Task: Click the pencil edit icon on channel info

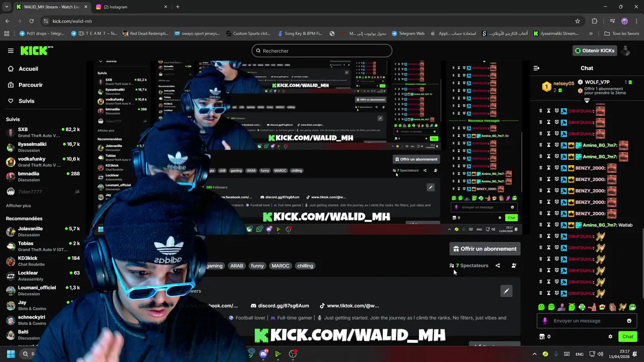Action: 507,291
